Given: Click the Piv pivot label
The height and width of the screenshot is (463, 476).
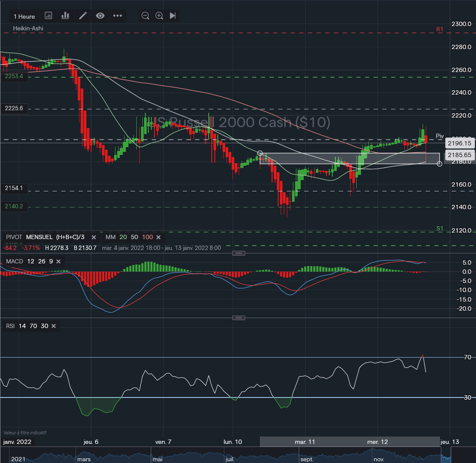Looking at the screenshot, I should click(x=440, y=136).
